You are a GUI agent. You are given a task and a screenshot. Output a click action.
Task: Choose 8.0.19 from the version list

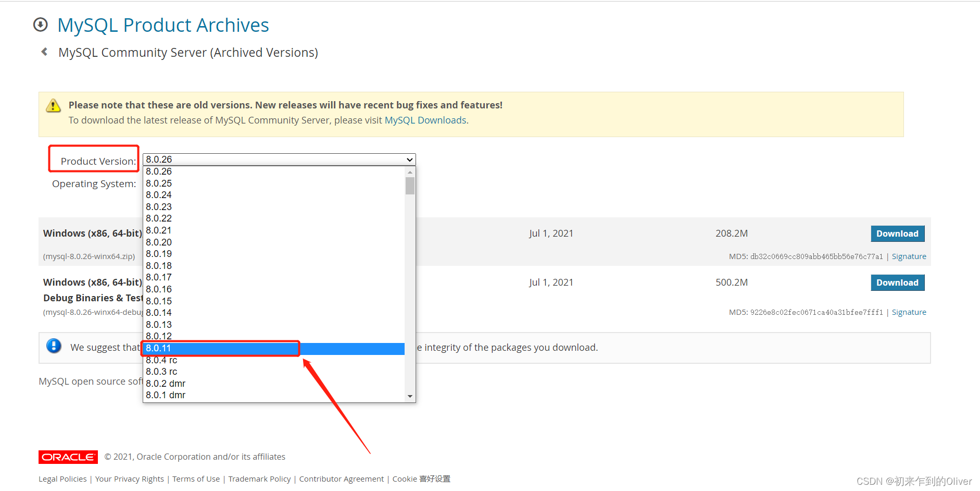274,254
